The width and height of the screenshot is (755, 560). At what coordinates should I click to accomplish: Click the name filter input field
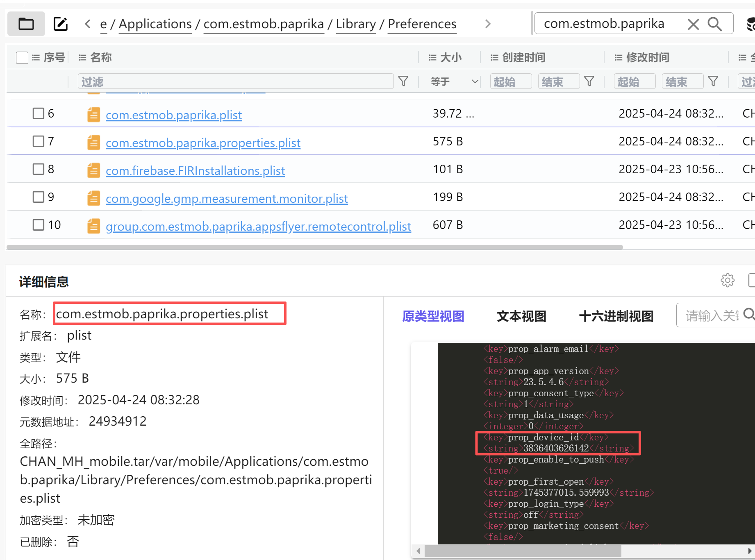(x=235, y=82)
